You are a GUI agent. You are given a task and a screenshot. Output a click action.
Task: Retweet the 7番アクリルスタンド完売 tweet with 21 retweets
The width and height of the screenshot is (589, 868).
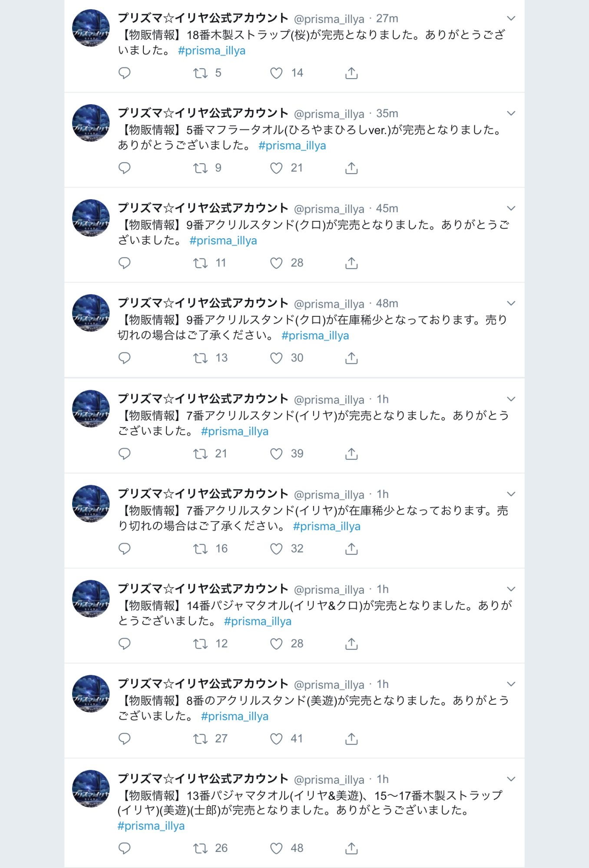click(200, 454)
